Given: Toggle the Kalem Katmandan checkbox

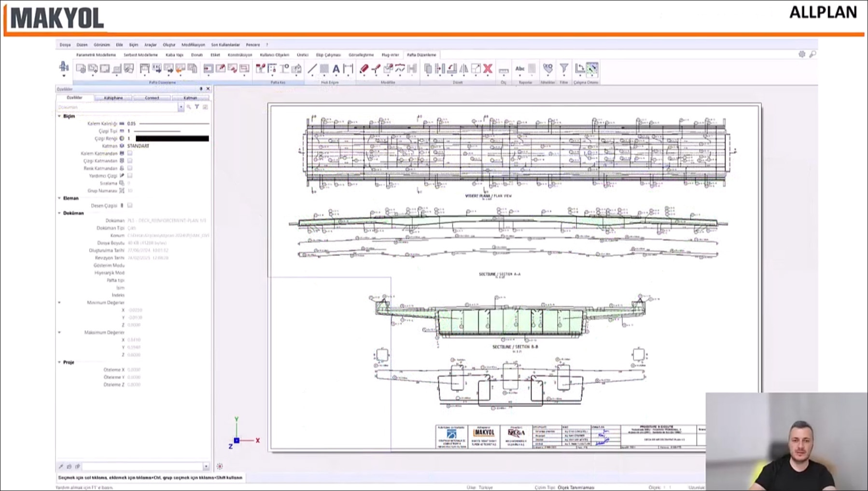Looking at the screenshot, I should (x=130, y=153).
